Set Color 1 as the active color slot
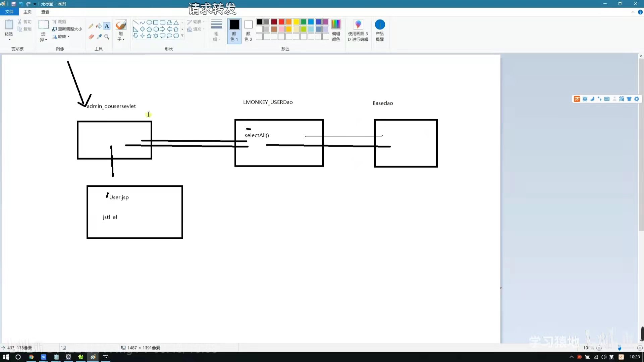644x362 pixels. 234,31
